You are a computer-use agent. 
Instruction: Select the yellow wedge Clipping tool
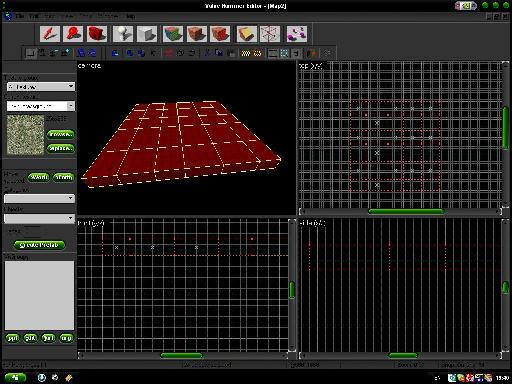point(247,34)
